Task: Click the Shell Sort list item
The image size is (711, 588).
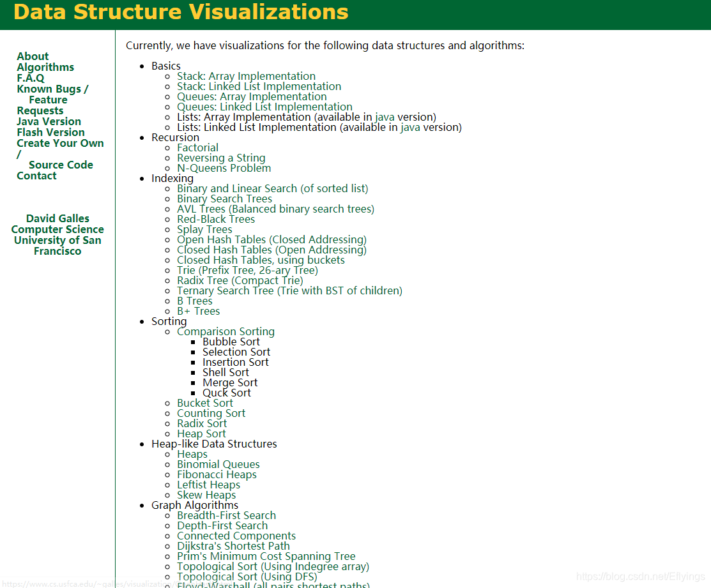Action: (226, 372)
